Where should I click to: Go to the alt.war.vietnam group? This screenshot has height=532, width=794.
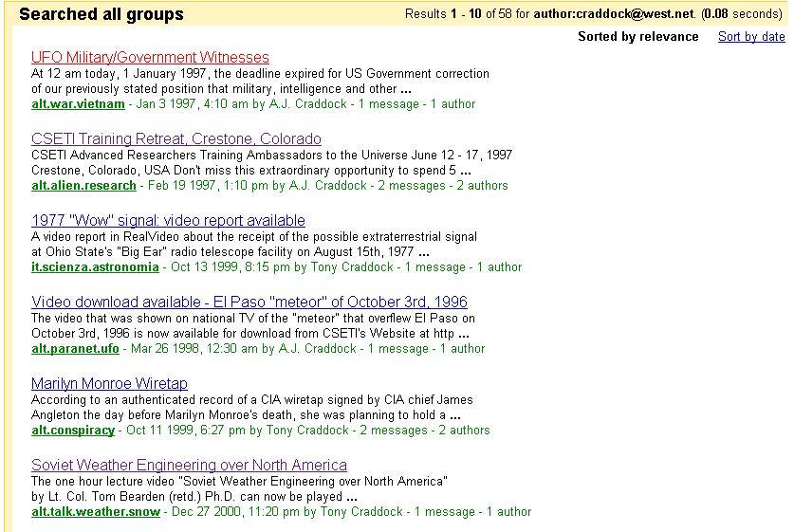(x=78, y=103)
